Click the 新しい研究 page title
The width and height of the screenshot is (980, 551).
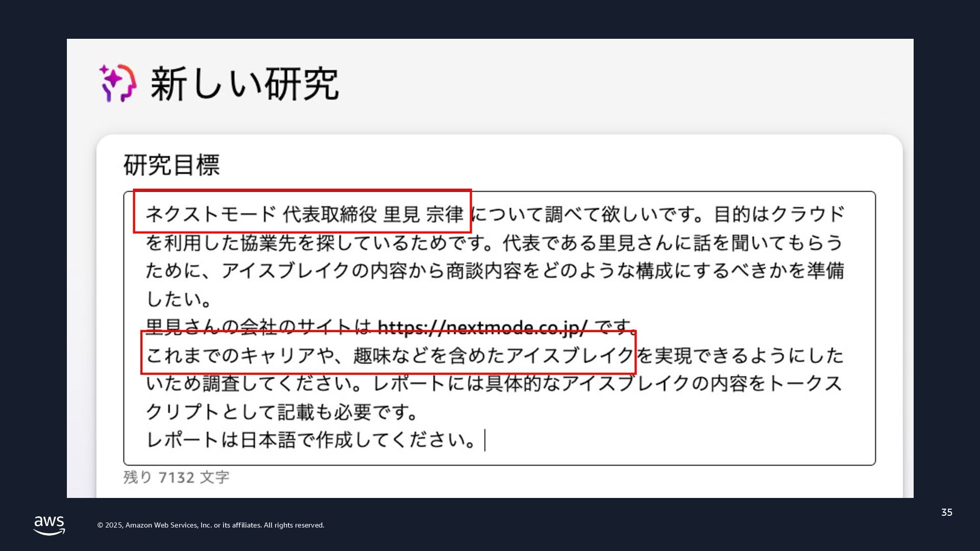click(244, 84)
